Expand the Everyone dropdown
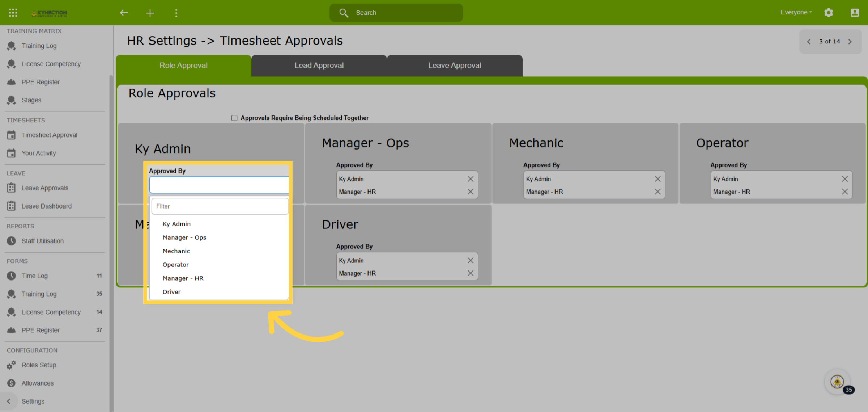The width and height of the screenshot is (868, 412). point(796,12)
